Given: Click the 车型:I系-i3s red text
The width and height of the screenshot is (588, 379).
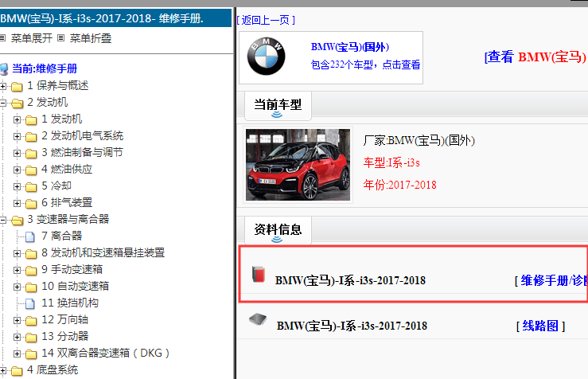Looking at the screenshot, I should pos(391,162).
